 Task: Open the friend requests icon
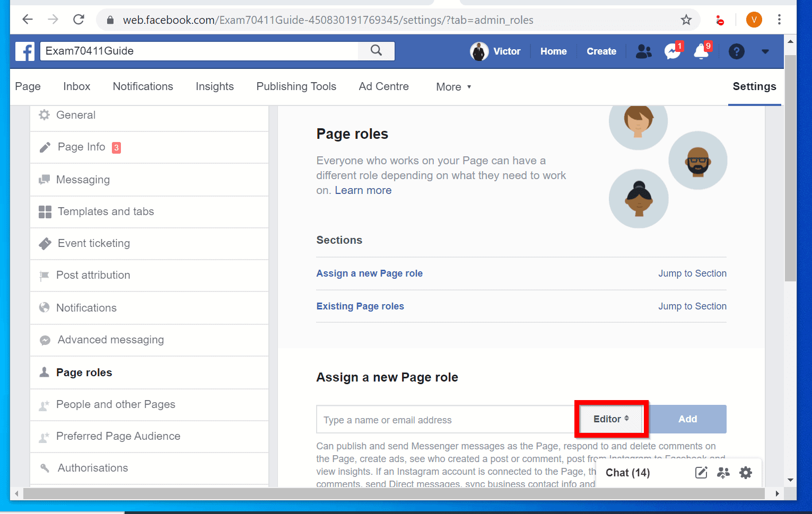click(643, 51)
